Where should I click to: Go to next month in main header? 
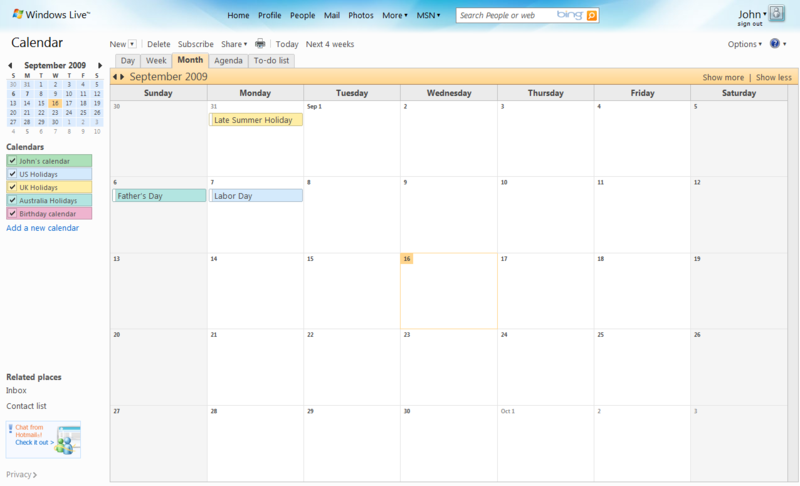pos(122,76)
